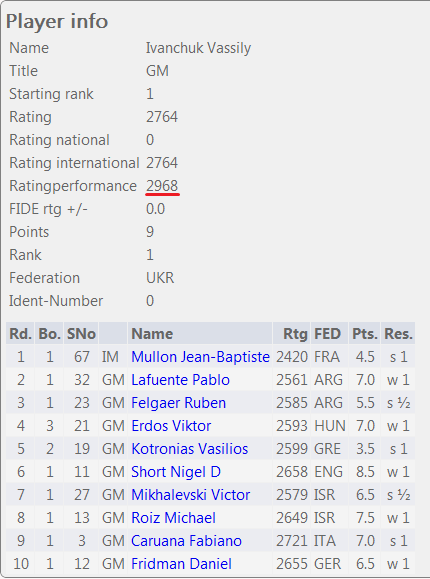Open Mullon Jean-Baptiste player link
This screenshot has width=430, height=579.
click(x=200, y=357)
